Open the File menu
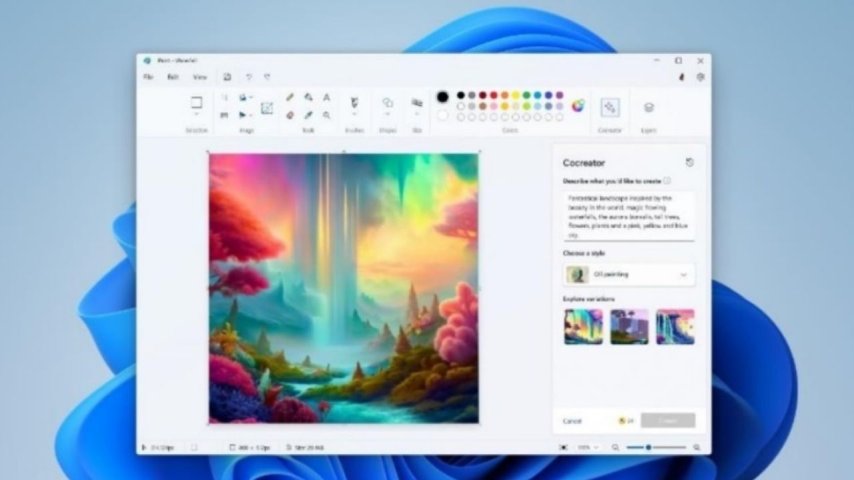Screen dimensions: 854x480 click(x=148, y=77)
